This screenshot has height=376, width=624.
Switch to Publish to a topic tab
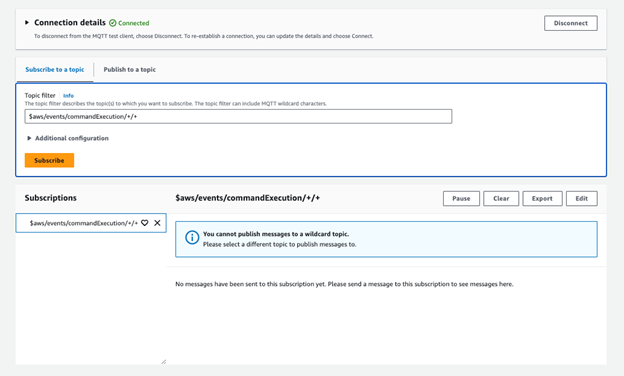(130, 70)
